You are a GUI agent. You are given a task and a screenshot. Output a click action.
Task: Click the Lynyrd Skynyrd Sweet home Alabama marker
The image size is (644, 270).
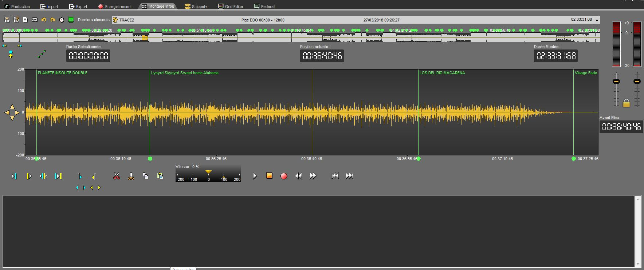(185, 73)
